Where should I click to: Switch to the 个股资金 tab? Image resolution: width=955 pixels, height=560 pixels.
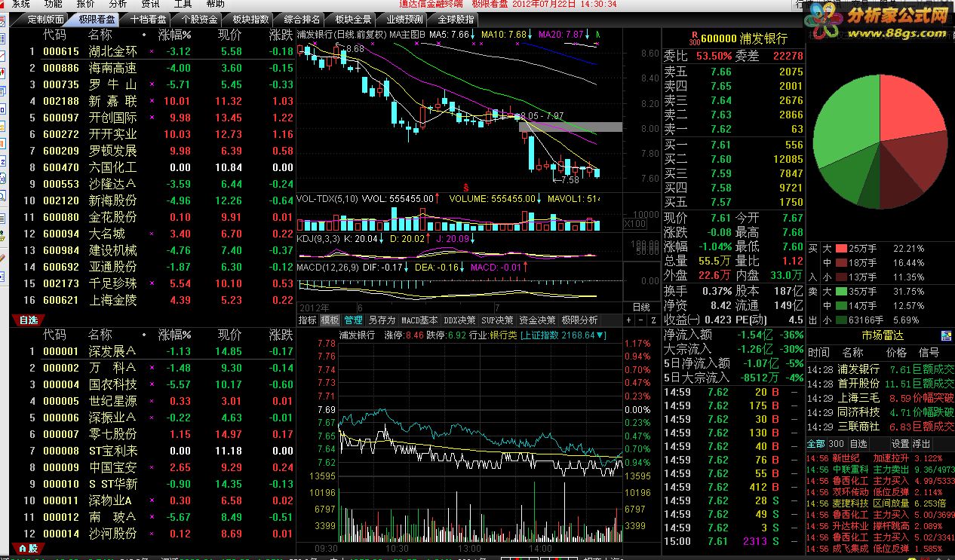click(201, 19)
